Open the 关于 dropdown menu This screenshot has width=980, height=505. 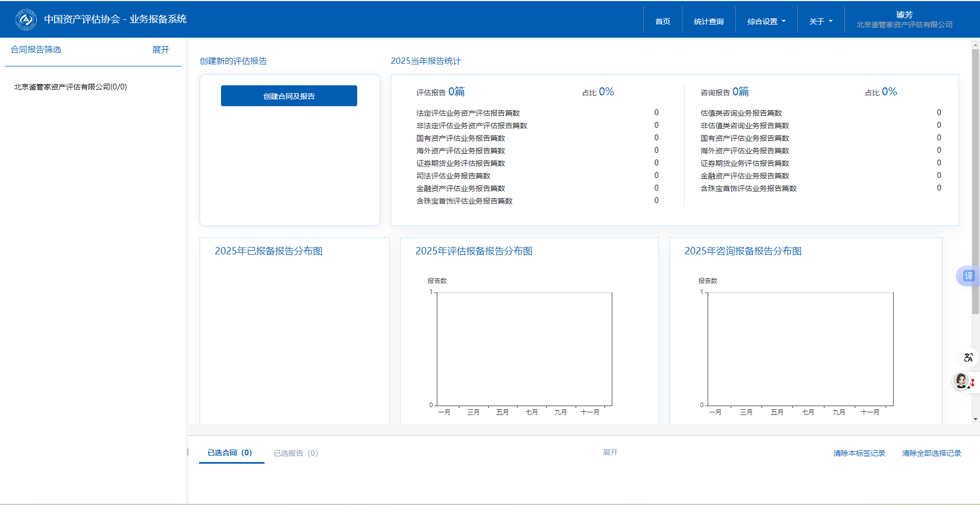click(x=820, y=21)
